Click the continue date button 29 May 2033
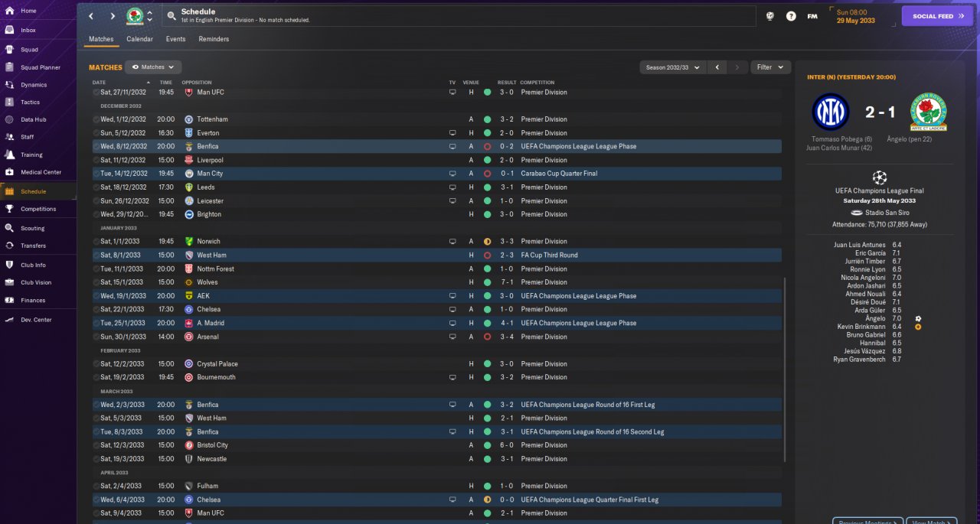The width and height of the screenshot is (980, 524). [861, 16]
